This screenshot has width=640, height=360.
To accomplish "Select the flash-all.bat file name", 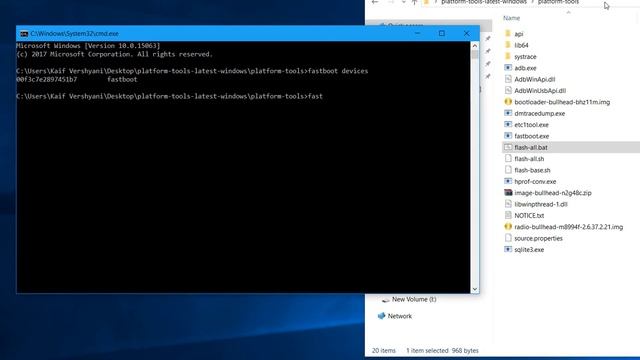I will pyautogui.click(x=531, y=147).
